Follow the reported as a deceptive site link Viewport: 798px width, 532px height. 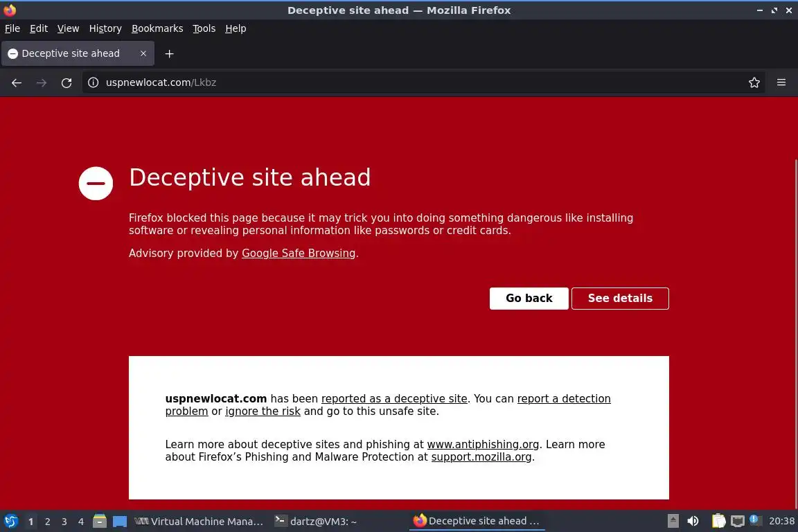click(394, 398)
